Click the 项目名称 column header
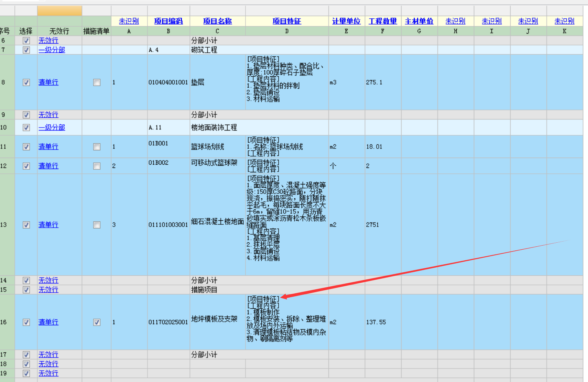This screenshot has height=382, width=588. click(x=217, y=21)
